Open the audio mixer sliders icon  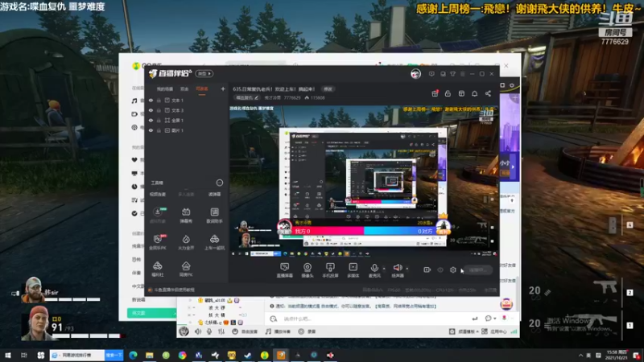[x=221, y=331]
